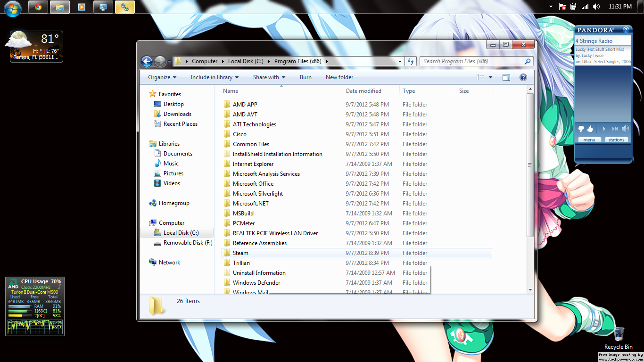644x362 pixels.
Task: Click the Explorer Forward arrow
Action: pos(160,61)
